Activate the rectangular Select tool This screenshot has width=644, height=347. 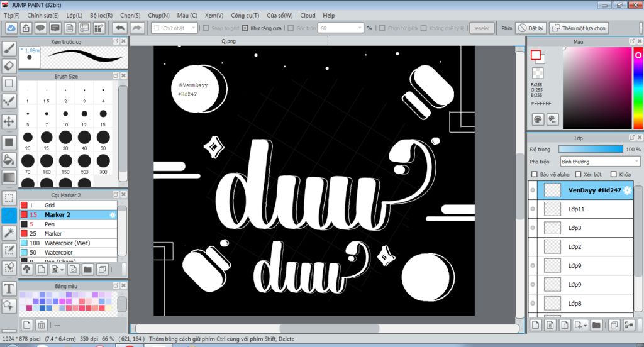(x=9, y=199)
